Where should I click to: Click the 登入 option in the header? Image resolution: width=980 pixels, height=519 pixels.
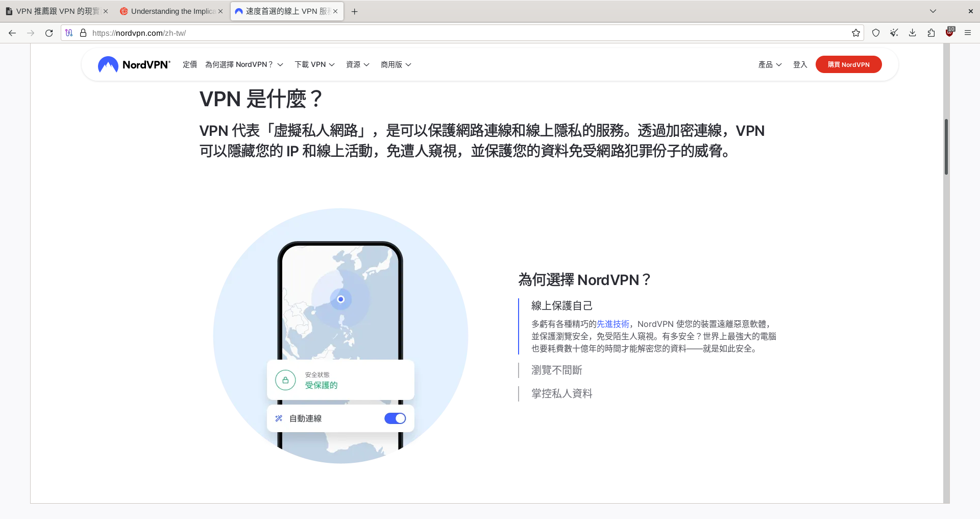(x=800, y=64)
